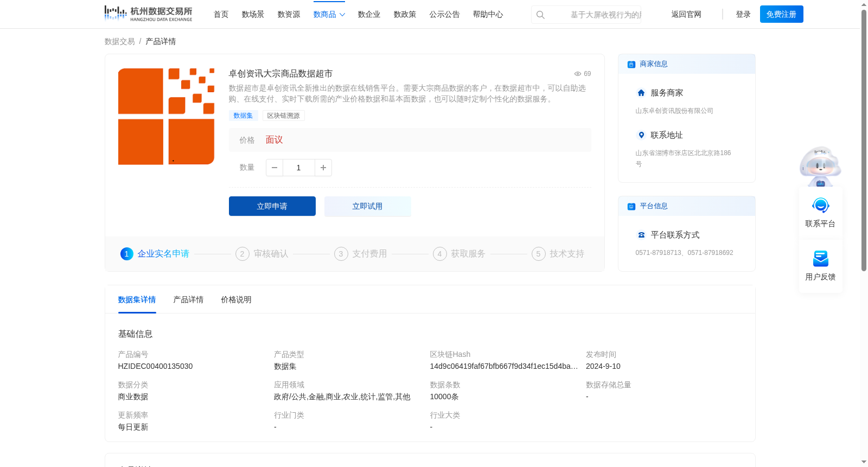Click the Hangzhou Data Exchange logo

point(148,14)
